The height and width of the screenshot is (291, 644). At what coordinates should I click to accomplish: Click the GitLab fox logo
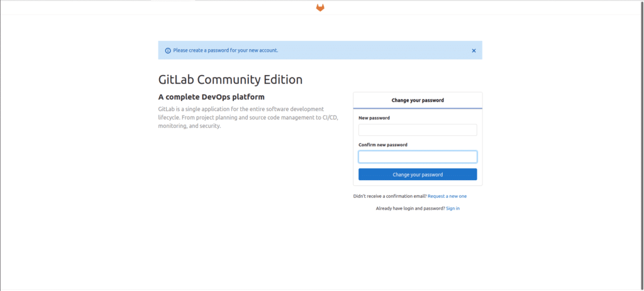[x=320, y=8]
